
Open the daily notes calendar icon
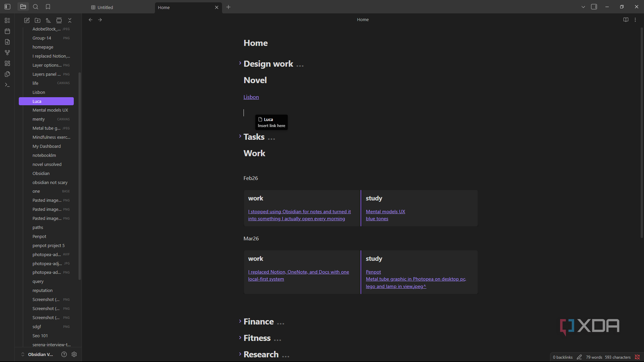(x=7, y=31)
